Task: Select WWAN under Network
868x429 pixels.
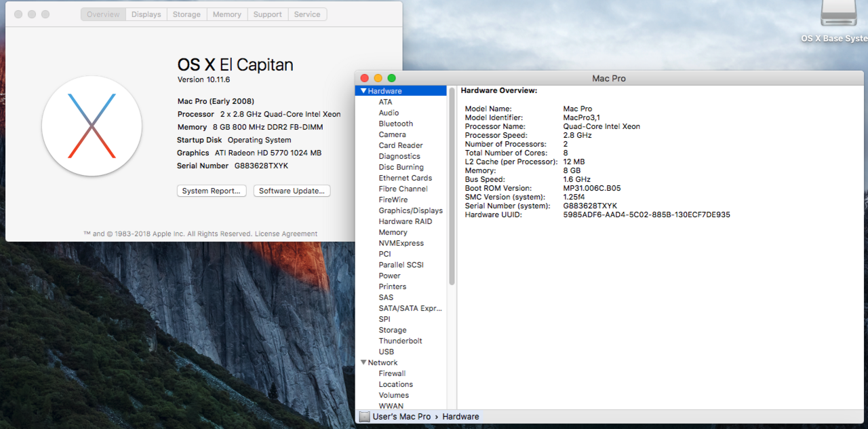Action: point(391,406)
